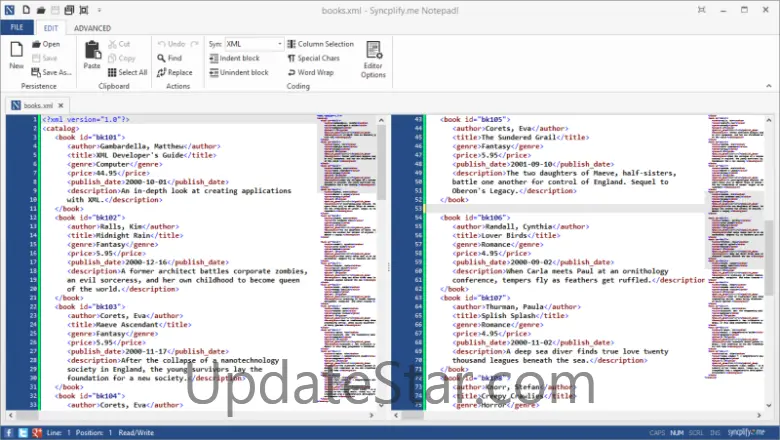Switch to the EDIT ribbon tab
This screenshot has width=780, height=440.
[51, 28]
